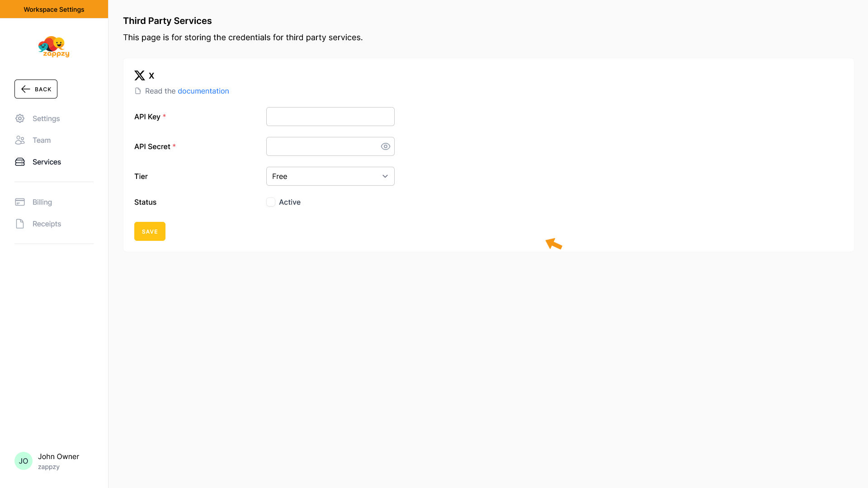Click the JO user avatar
Screen dimensions: 868x488
24,461
